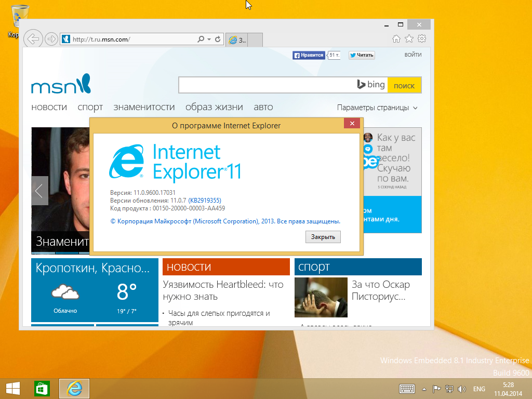Expand the address bar autocomplete dropdown arrow
532x399 pixels.
click(x=209, y=39)
